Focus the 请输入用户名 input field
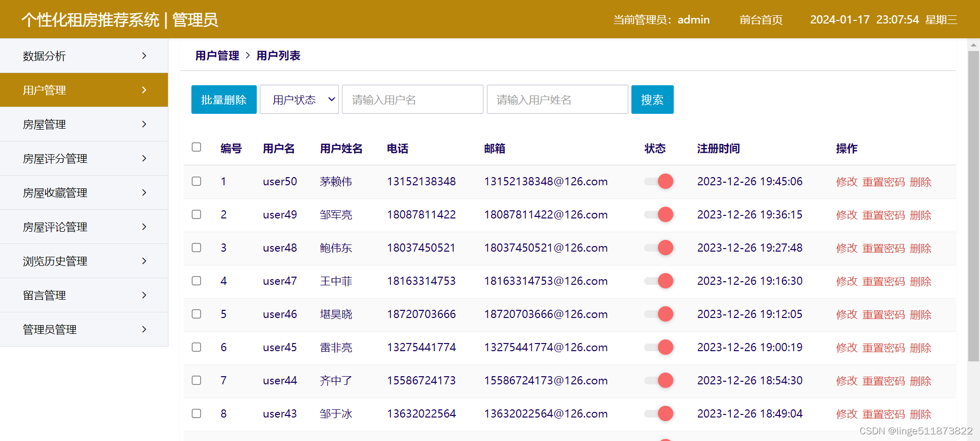Viewport: 980px width, 441px height. pyautogui.click(x=412, y=100)
